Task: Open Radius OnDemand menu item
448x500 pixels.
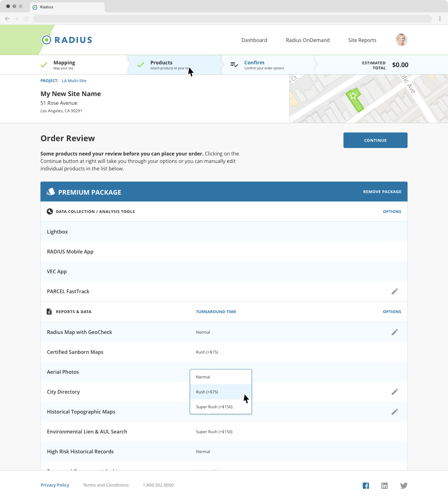Action: tap(308, 40)
